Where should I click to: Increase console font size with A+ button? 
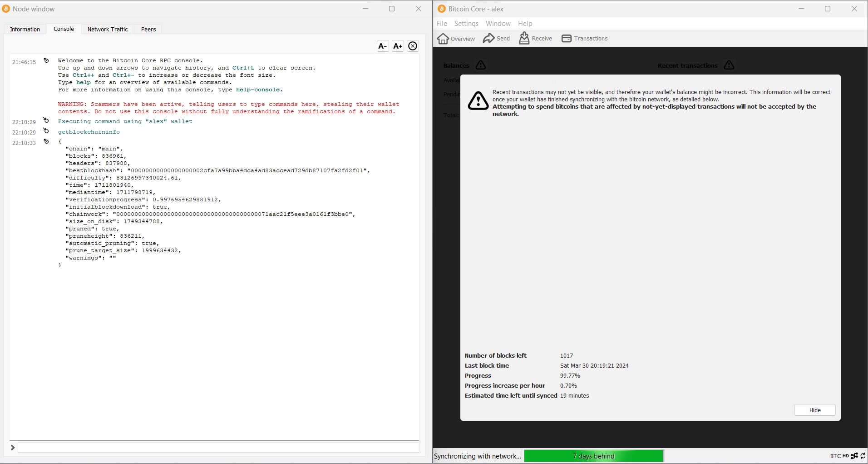coord(398,46)
